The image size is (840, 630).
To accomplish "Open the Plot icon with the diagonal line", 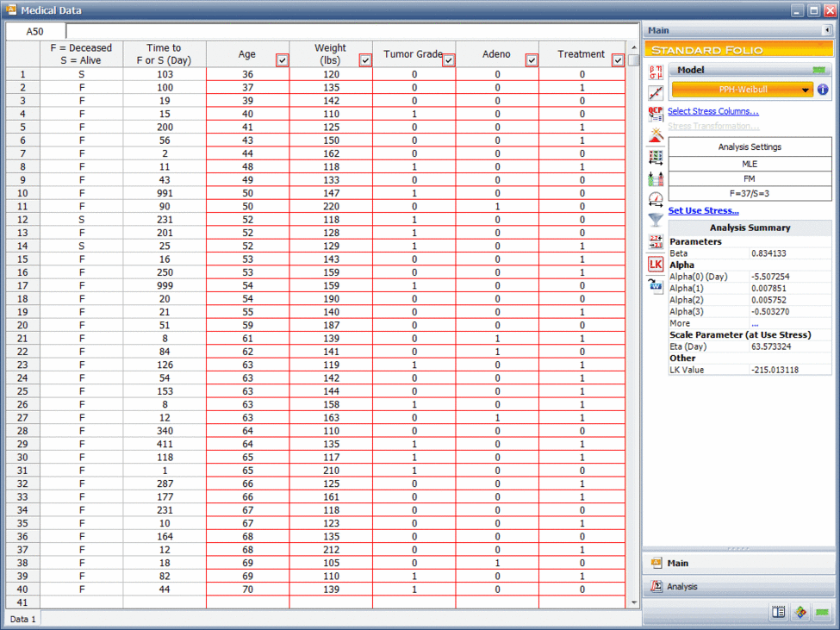I will pyautogui.click(x=656, y=93).
